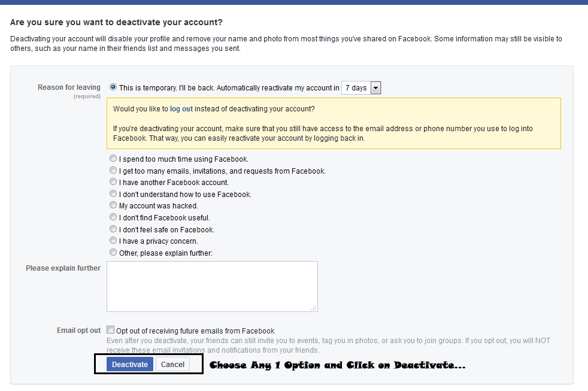Cancel the account deactivation
Image resolution: width=588 pixels, height=391 pixels.
point(172,365)
